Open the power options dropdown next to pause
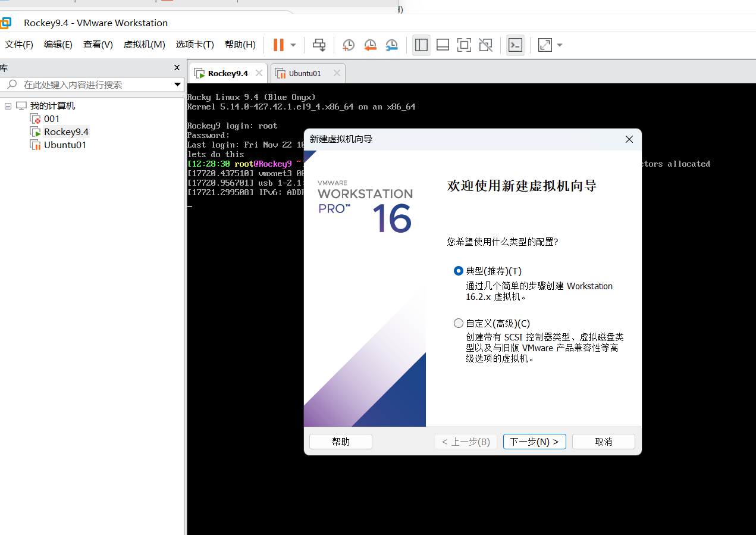The image size is (756, 535). [293, 45]
